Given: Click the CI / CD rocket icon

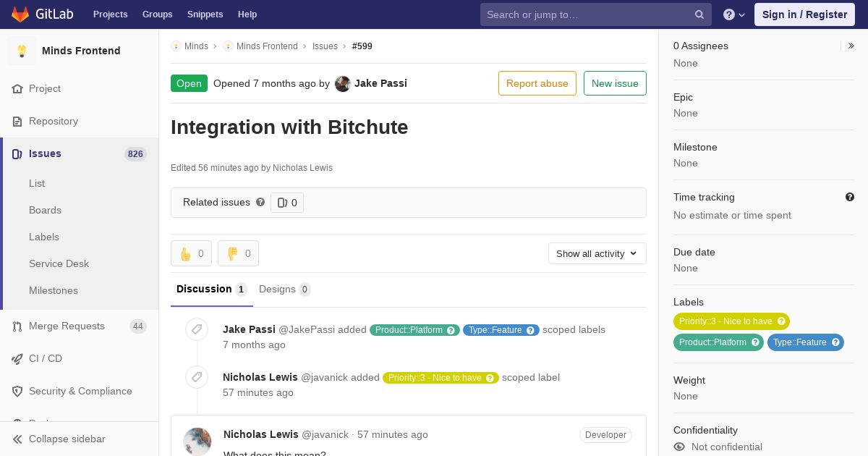Looking at the screenshot, I should [17, 358].
